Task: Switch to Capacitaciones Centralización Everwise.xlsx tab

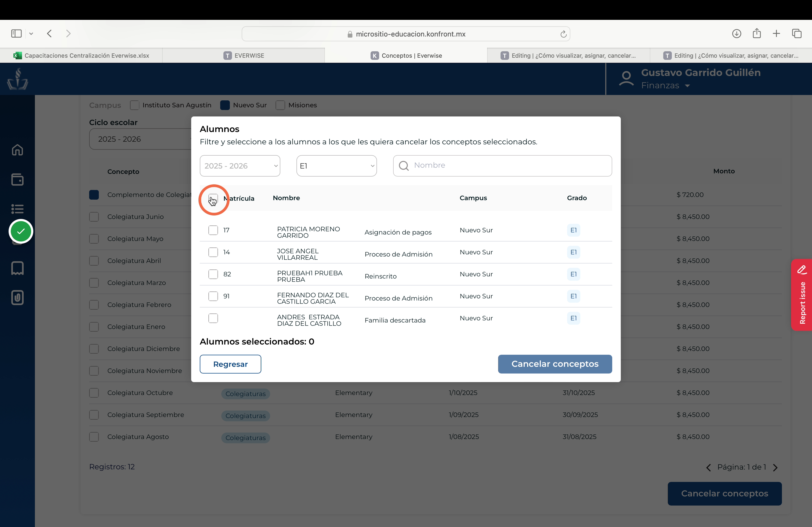Action: tap(81, 56)
